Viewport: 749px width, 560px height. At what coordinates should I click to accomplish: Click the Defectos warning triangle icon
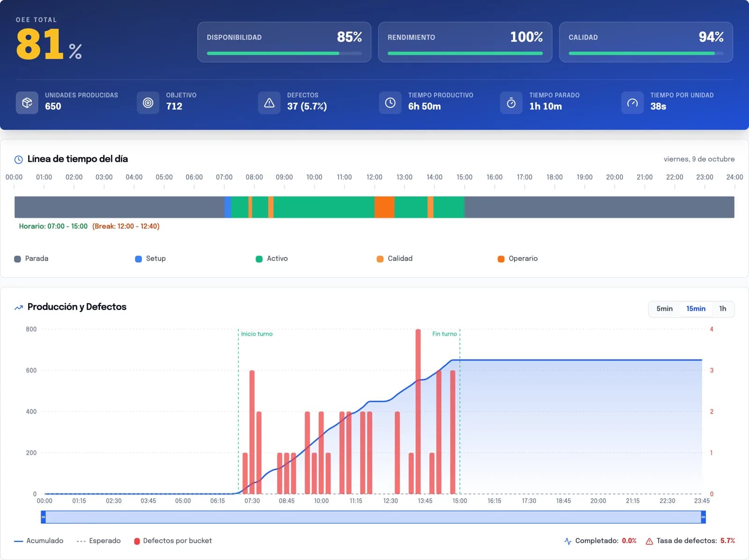[x=269, y=103]
